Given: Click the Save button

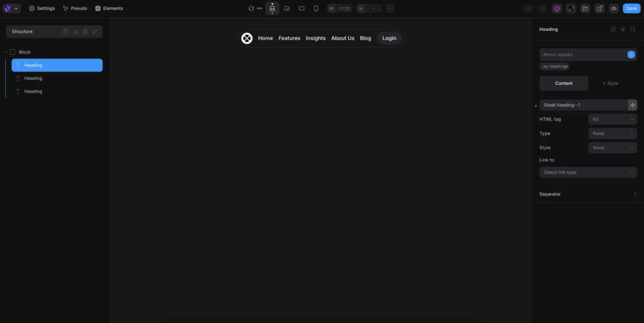Looking at the screenshot, I should coord(631,8).
